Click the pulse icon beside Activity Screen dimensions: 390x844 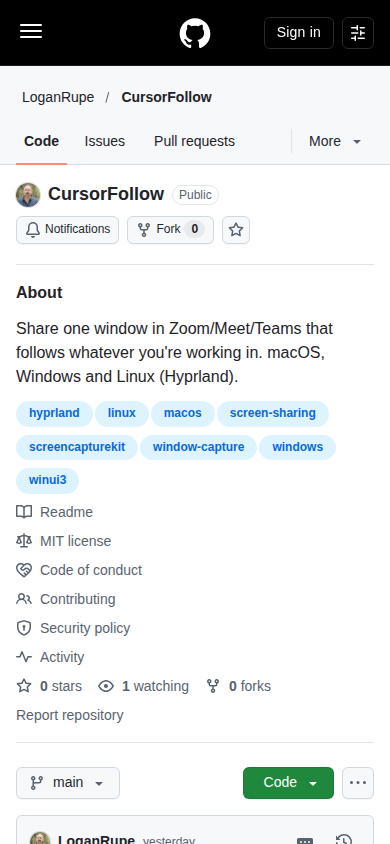[24, 657]
